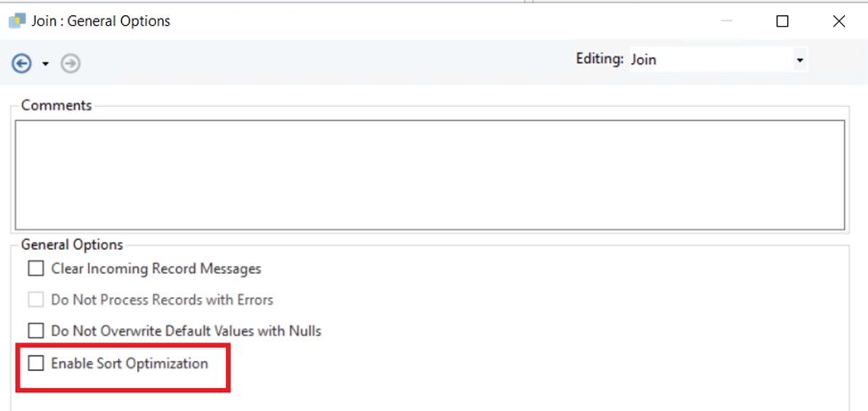Click the "Do Not Process Records with Errors" text
The height and width of the screenshot is (411, 868).
pos(162,300)
